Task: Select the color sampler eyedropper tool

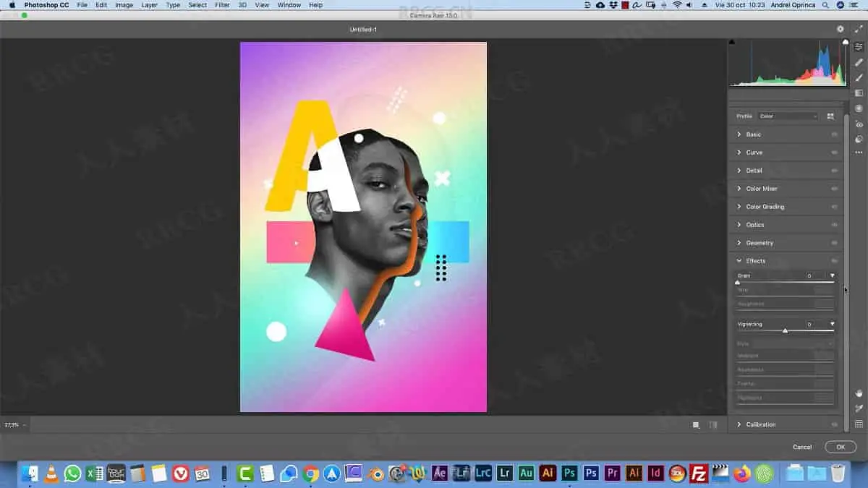Action: (859, 408)
